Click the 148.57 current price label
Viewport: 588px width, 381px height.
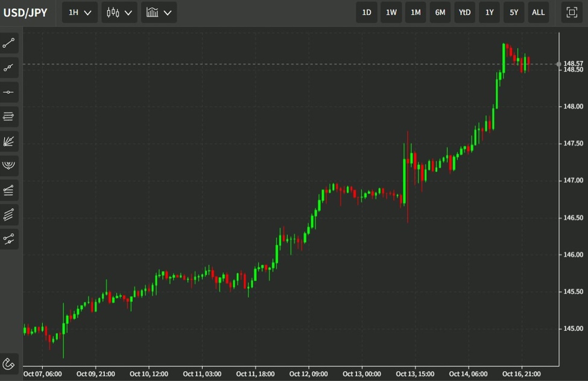(x=573, y=63)
